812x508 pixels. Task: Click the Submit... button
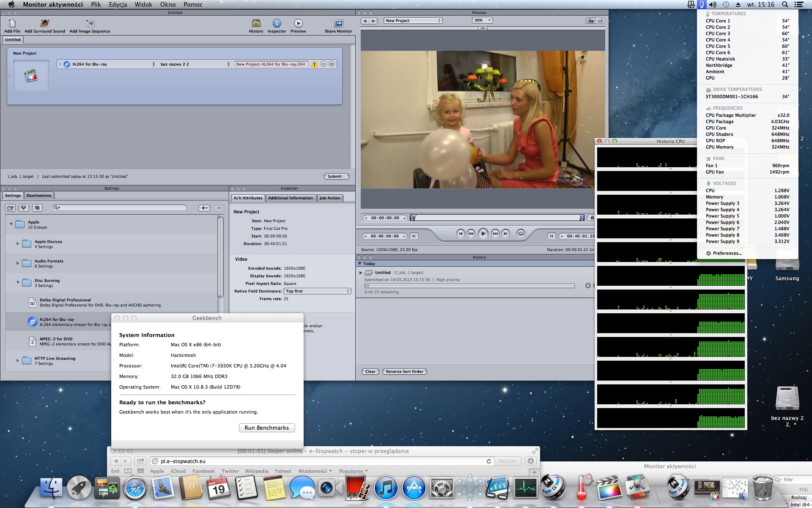(337, 177)
